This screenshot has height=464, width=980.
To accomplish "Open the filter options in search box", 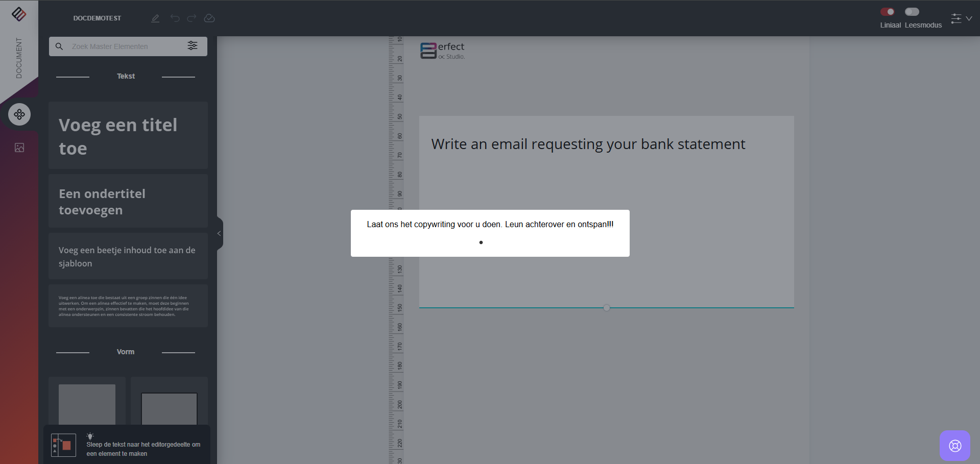I will click(x=193, y=46).
